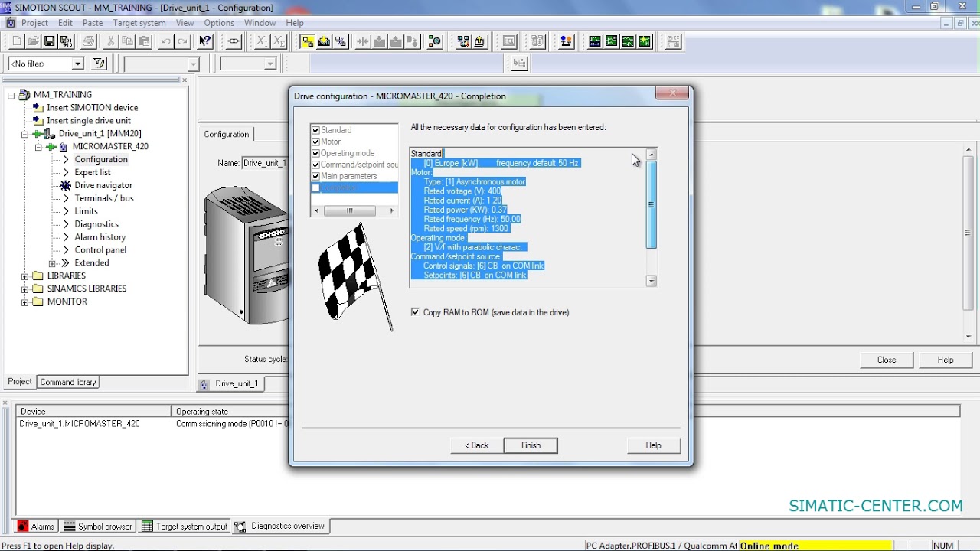Click the Print icon in the toolbar
The width and height of the screenshot is (980, 551).
88,41
